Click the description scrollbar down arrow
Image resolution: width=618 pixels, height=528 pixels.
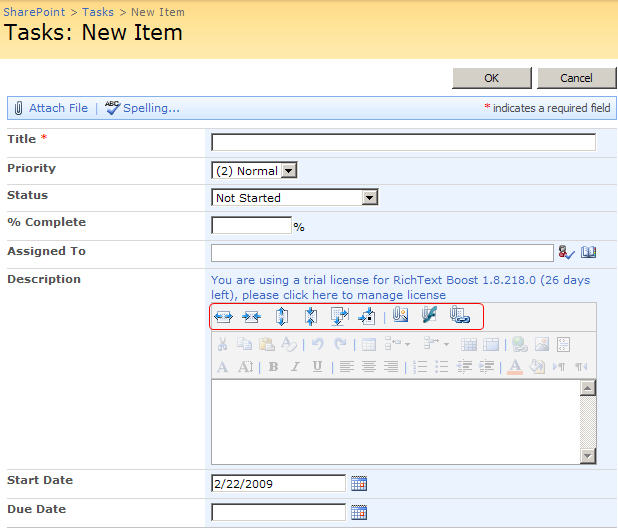(588, 456)
